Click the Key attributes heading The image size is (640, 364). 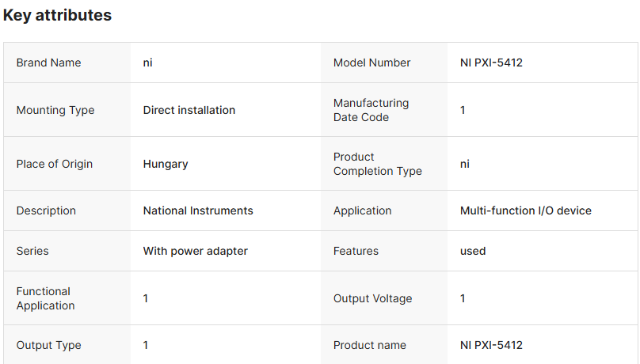pos(57,15)
